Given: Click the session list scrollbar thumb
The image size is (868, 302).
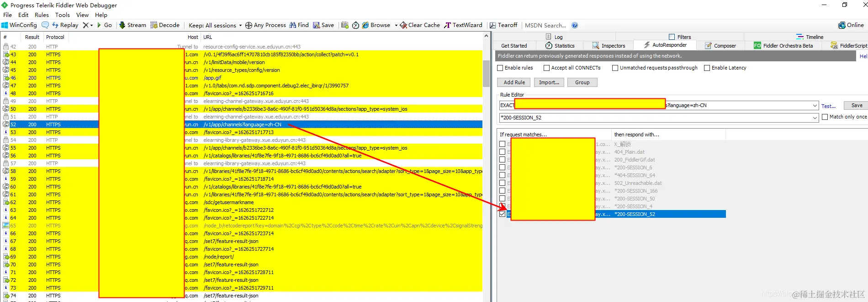Looking at the screenshot, I should [x=486, y=73].
